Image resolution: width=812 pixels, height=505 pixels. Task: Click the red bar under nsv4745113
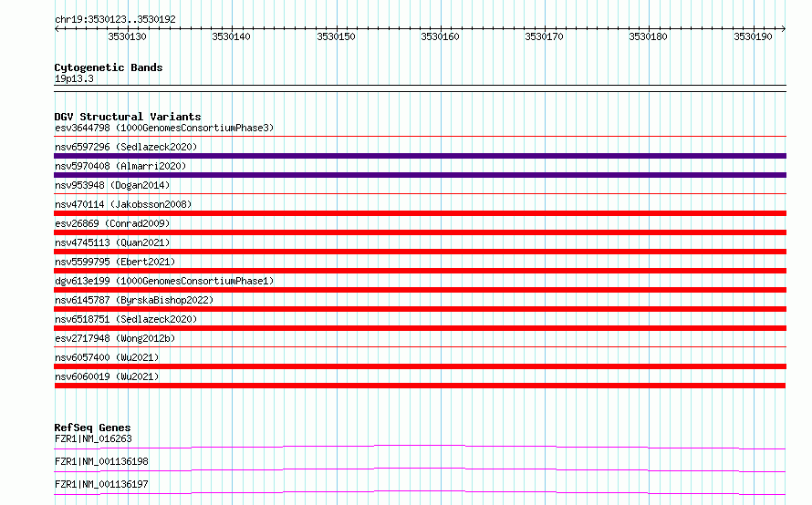pyautogui.click(x=420, y=252)
